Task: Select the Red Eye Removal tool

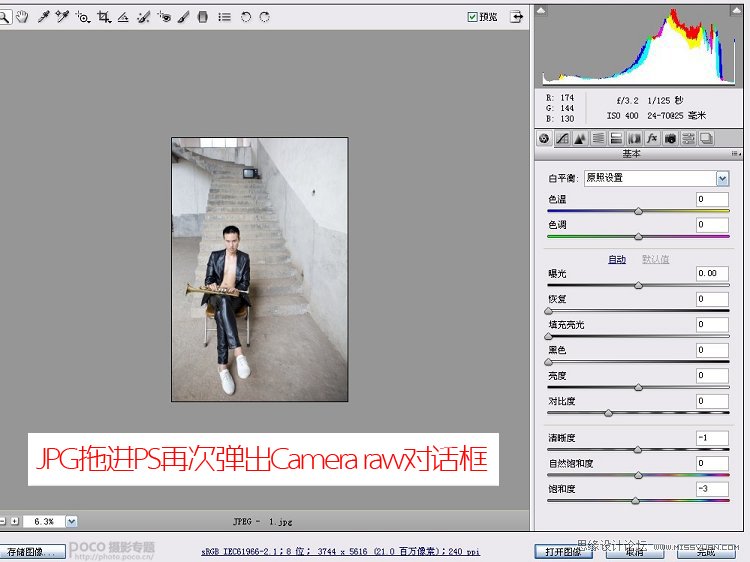Action: pos(164,17)
